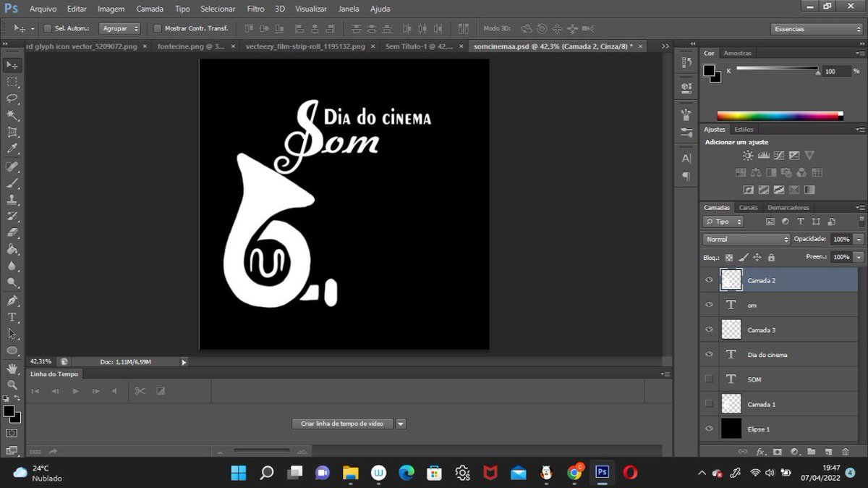Viewport: 868px width, 488px height.
Task: Click the timeline play button
Action: pyautogui.click(x=75, y=391)
